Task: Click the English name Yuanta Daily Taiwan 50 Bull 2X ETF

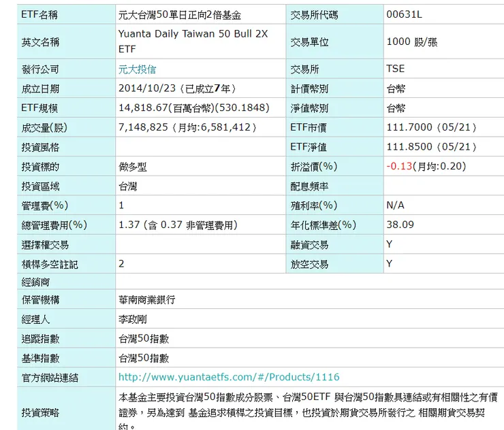Action: [193, 42]
